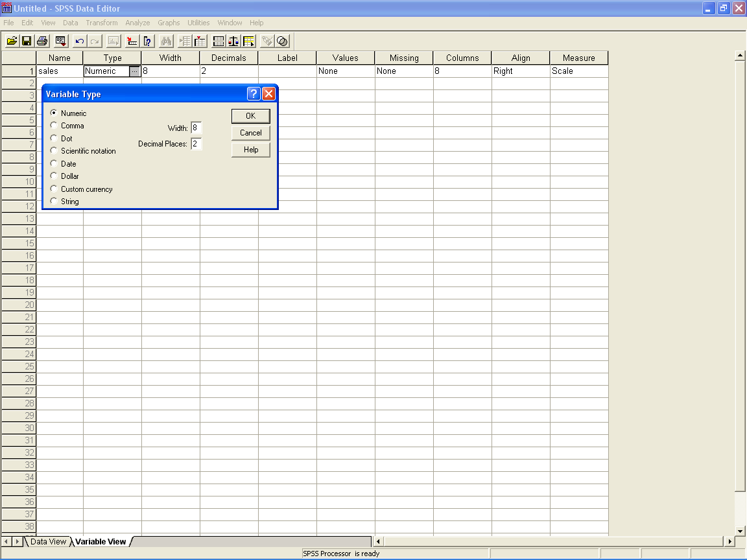This screenshot has width=747, height=560.
Task: Select row number 13 header
Action: pos(19,218)
